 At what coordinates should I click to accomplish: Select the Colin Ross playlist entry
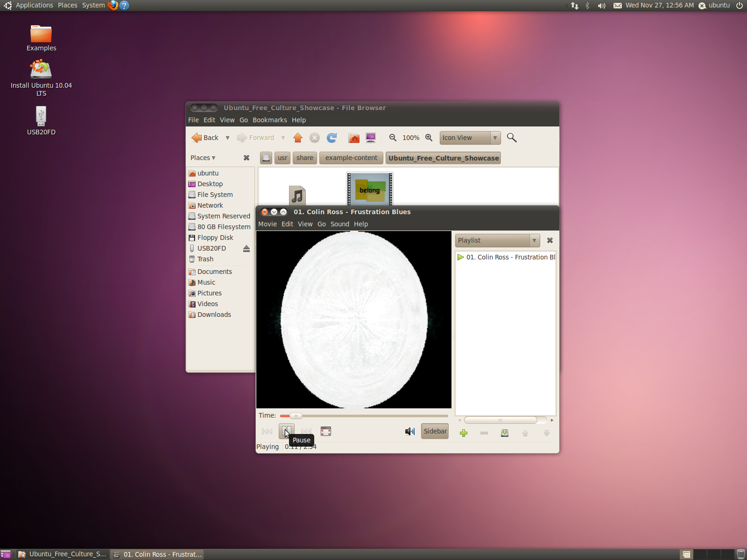pyautogui.click(x=506, y=257)
